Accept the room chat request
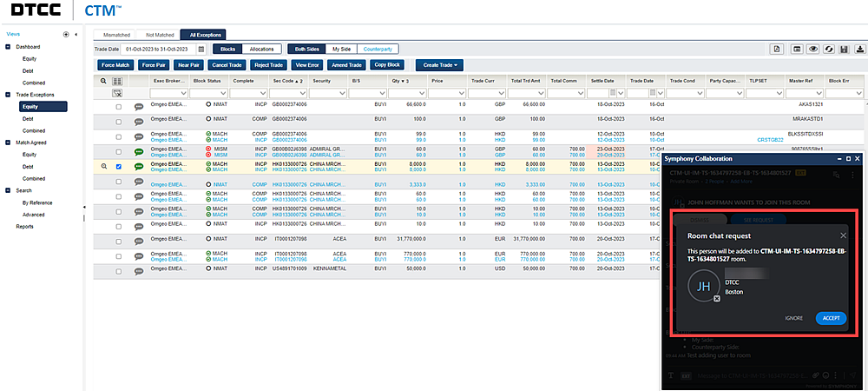 coord(831,318)
